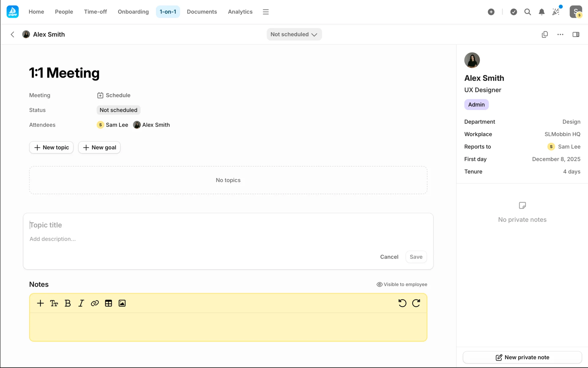Click the bold formatting icon in Notes
This screenshot has width=588, height=368.
68,303
